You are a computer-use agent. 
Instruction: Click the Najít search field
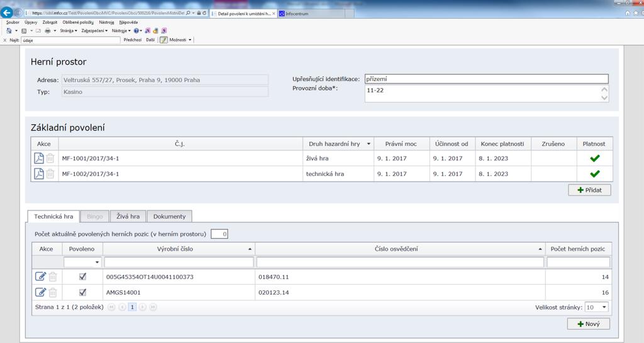[x=70, y=40]
